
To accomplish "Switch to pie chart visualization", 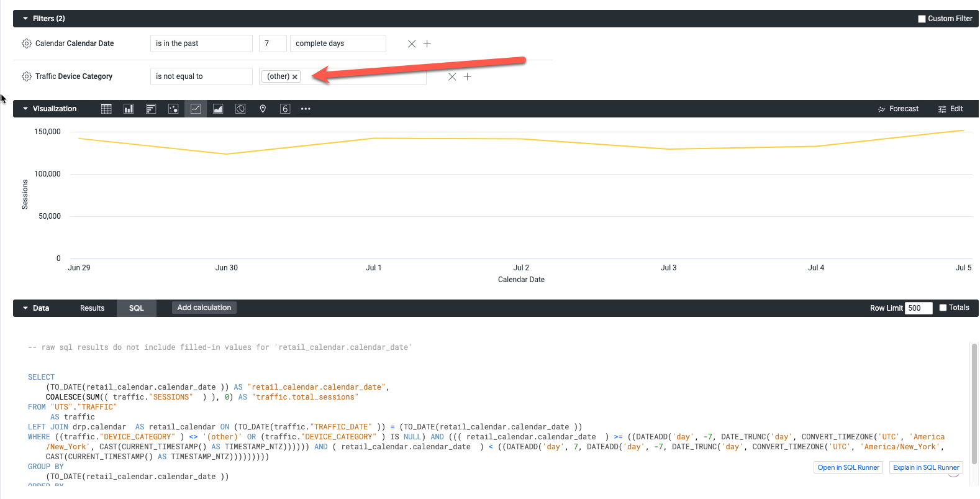I will tap(240, 109).
